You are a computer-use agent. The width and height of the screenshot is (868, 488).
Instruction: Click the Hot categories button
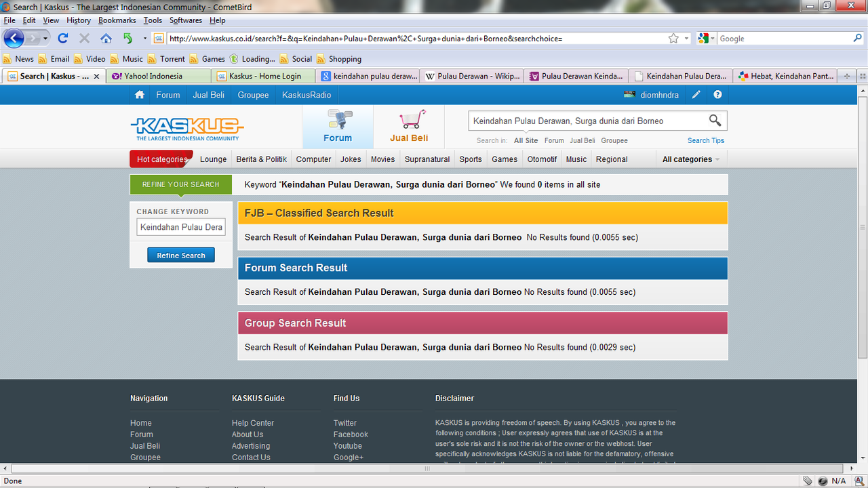point(161,159)
